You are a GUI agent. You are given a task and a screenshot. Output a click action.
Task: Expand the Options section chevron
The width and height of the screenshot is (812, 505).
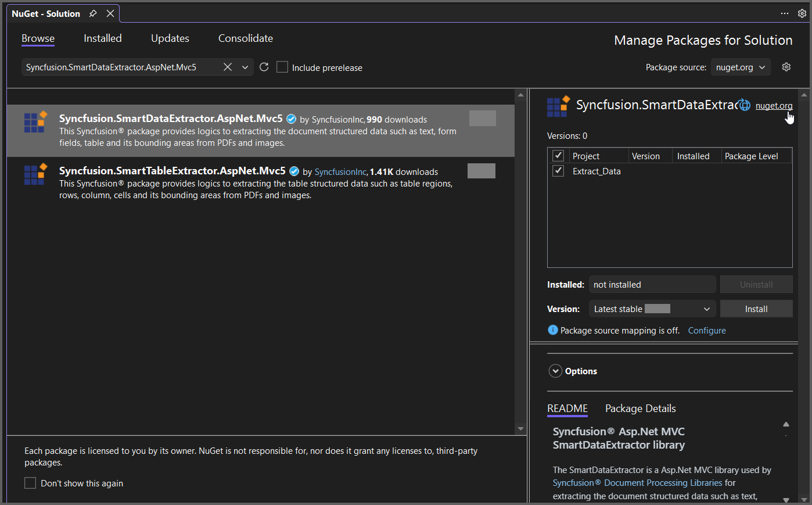[556, 371]
